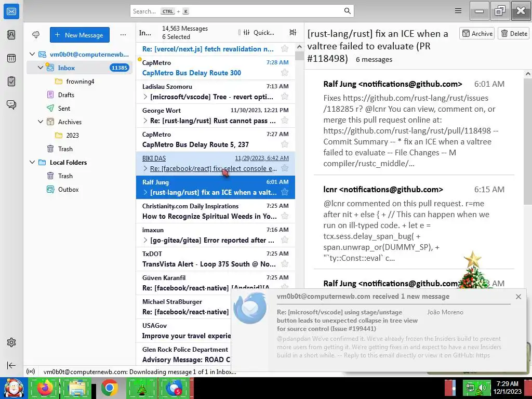
Task: Open Chrome from the taskbar
Action: tap(109, 388)
